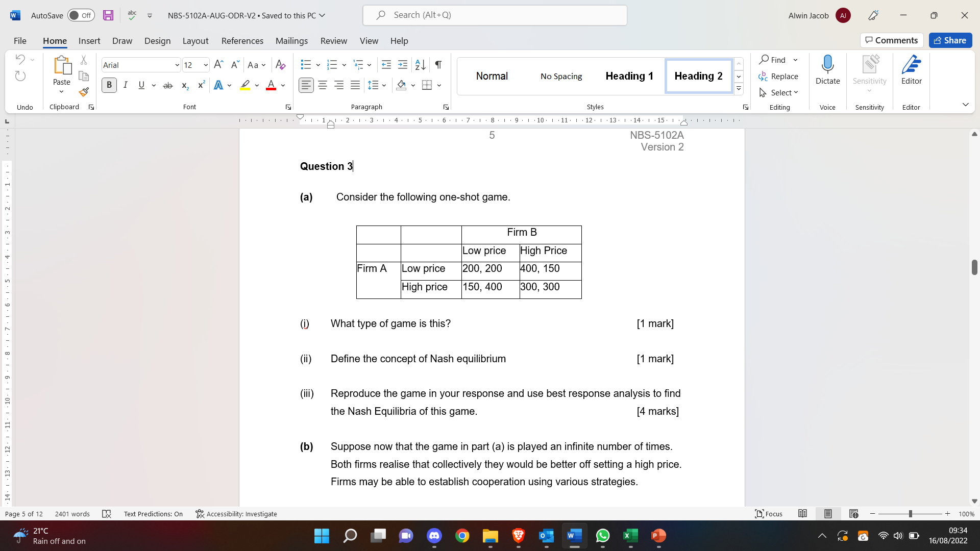Select the Italic formatting icon

click(x=125, y=85)
